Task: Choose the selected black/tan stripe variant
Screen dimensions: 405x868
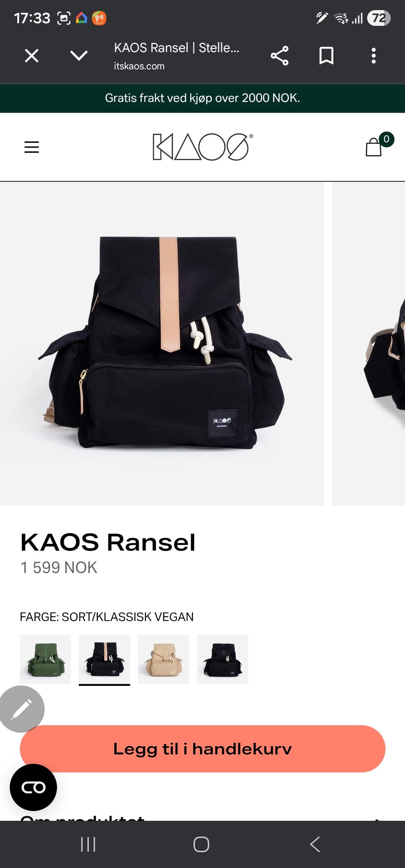Action: click(104, 659)
